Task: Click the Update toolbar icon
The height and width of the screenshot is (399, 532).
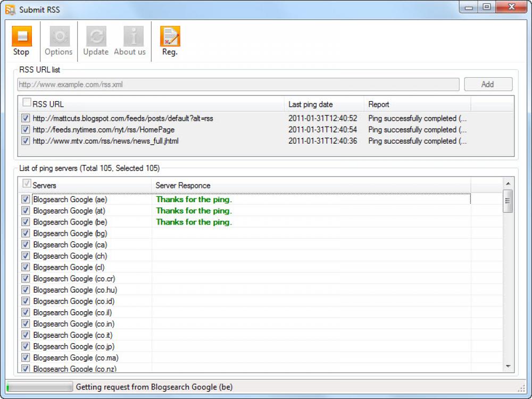Action: coord(96,40)
